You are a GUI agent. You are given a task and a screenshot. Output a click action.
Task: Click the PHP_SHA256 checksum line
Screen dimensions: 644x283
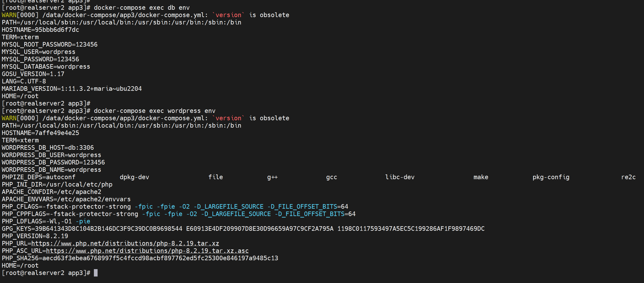click(140, 258)
